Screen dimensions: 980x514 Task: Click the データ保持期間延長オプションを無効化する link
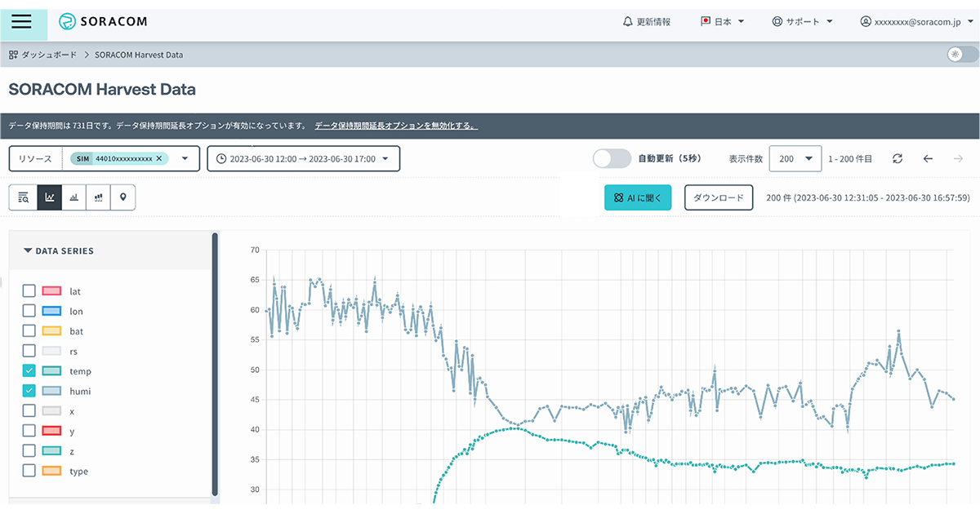[395, 126]
